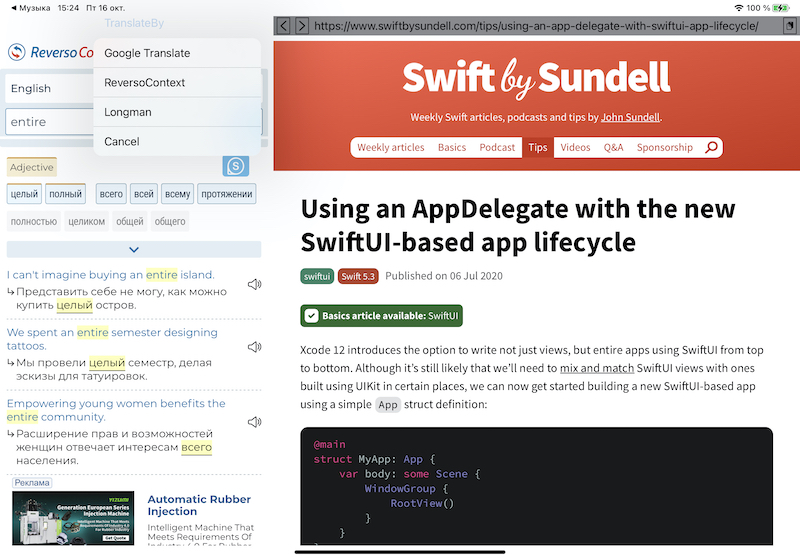Tap the clipboard icon beside the URL bar
Screen dimensions: 800x559
789,26
